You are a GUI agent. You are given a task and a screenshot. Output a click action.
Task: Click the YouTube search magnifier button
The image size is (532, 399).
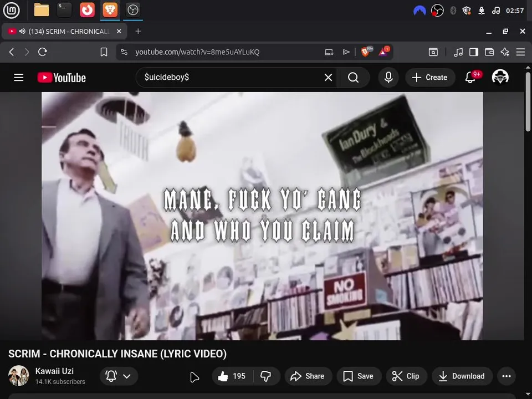353,78
